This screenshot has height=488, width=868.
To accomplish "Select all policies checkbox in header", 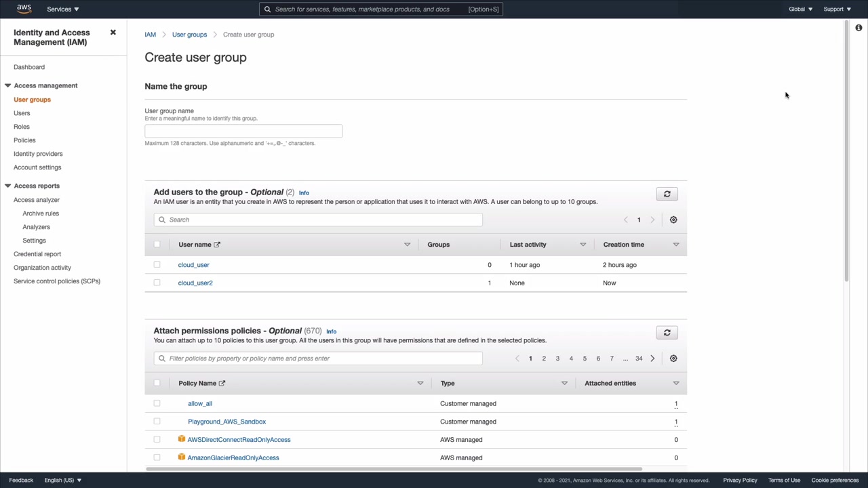I will tap(157, 383).
